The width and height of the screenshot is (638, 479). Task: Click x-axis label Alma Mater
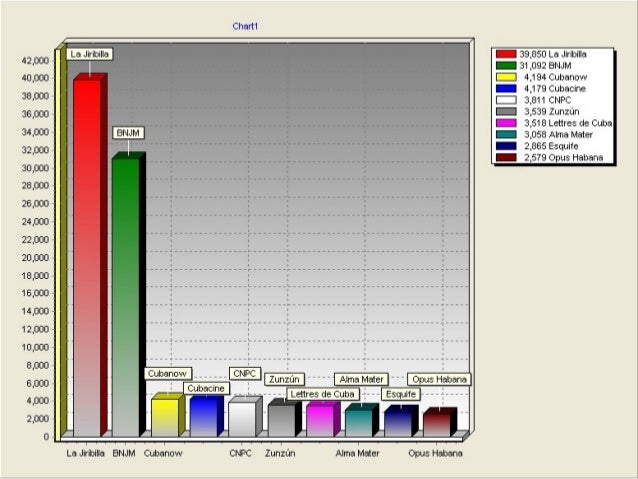tap(357, 453)
